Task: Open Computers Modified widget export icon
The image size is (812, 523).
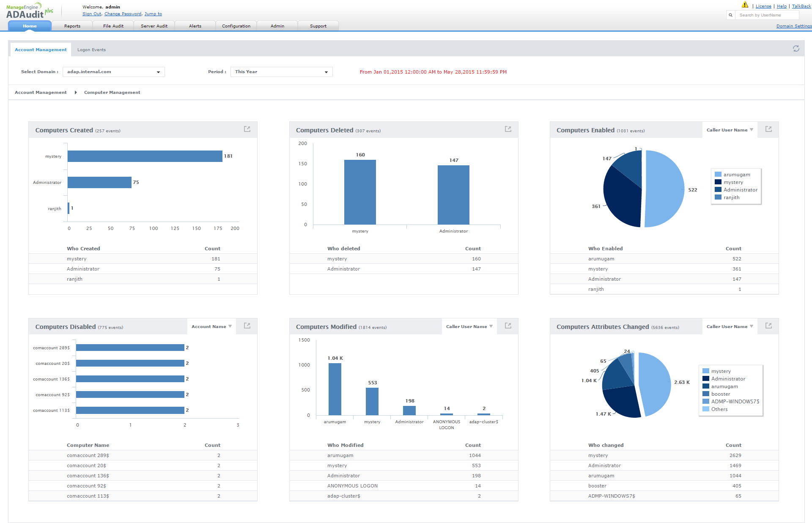Action: (508, 326)
